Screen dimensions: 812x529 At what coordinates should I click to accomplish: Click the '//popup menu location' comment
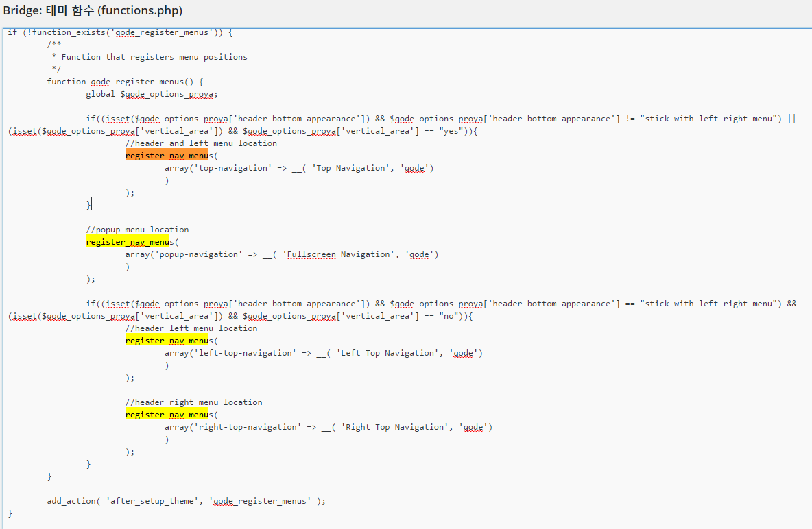coord(137,230)
